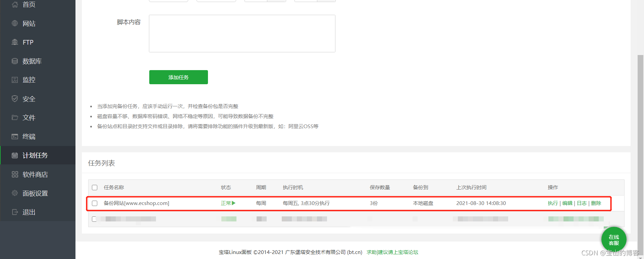Toggle the select-all checkbox in task list header
This screenshot has height=259, width=644.
click(95, 188)
